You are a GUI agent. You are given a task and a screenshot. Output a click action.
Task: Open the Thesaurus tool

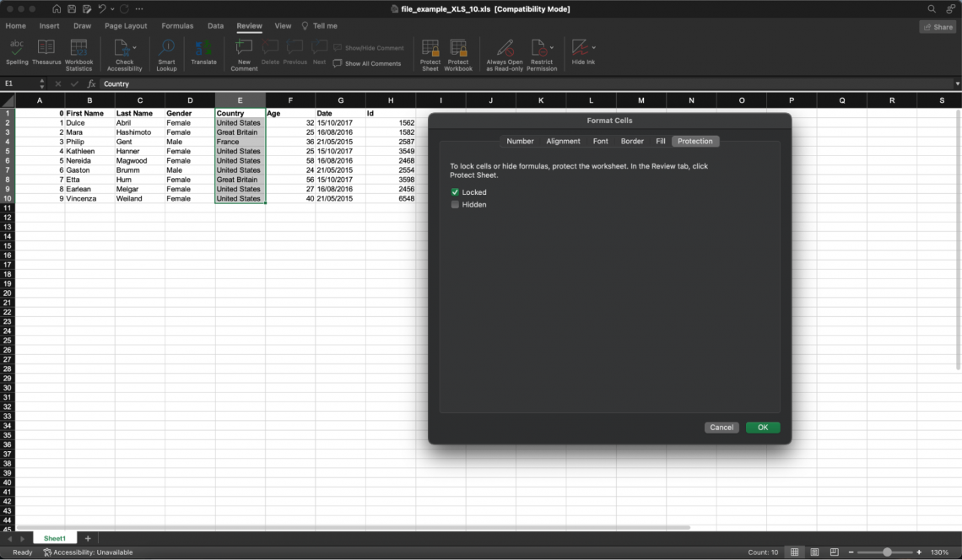(x=46, y=52)
